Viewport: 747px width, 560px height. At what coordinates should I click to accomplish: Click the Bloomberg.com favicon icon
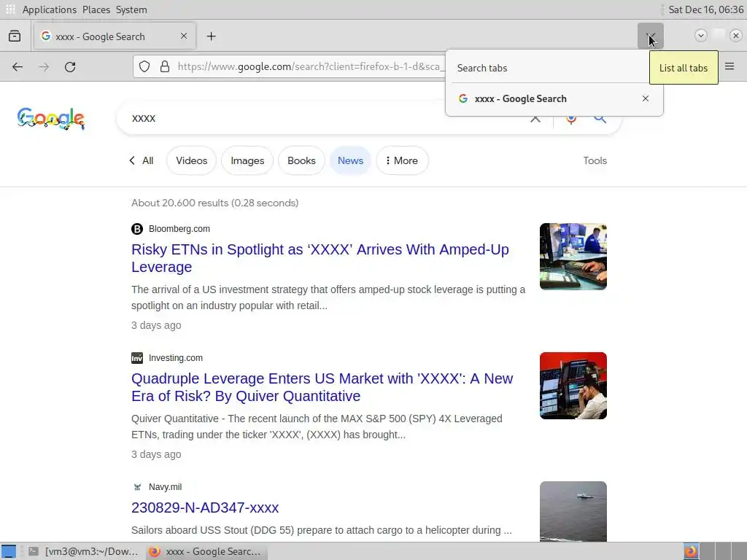tap(137, 229)
